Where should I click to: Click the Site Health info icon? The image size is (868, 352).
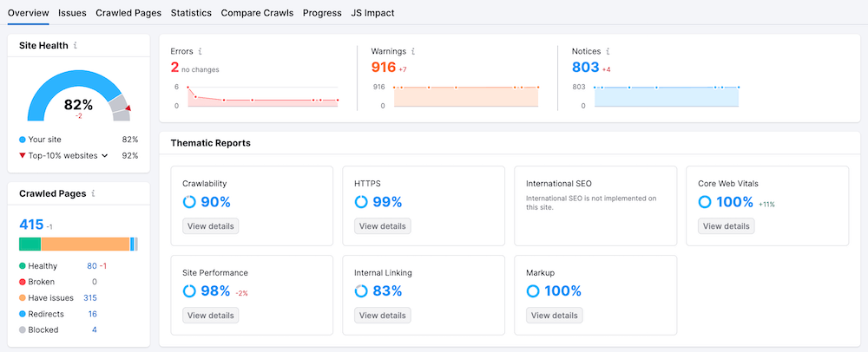tap(76, 45)
